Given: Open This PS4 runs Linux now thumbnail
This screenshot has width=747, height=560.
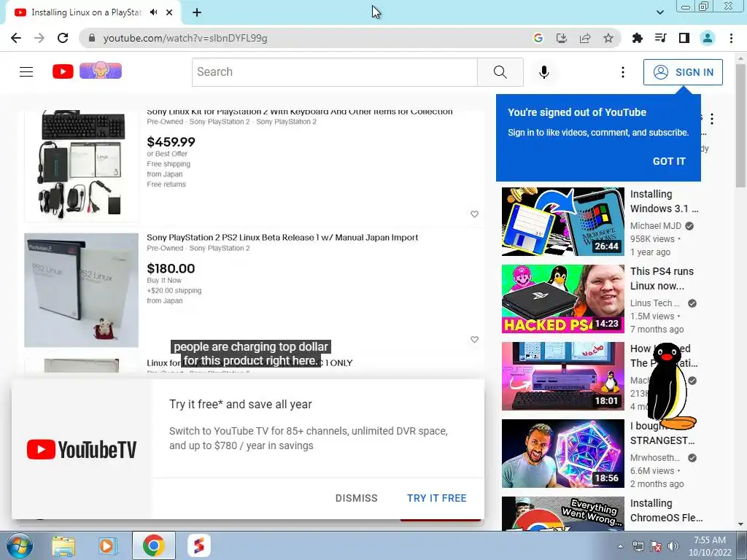Looking at the screenshot, I should (x=562, y=298).
